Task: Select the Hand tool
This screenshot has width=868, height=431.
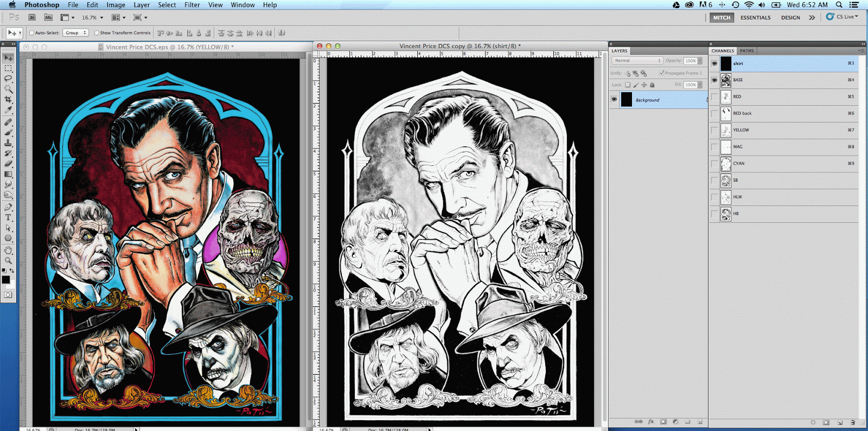Action: pos(8,250)
